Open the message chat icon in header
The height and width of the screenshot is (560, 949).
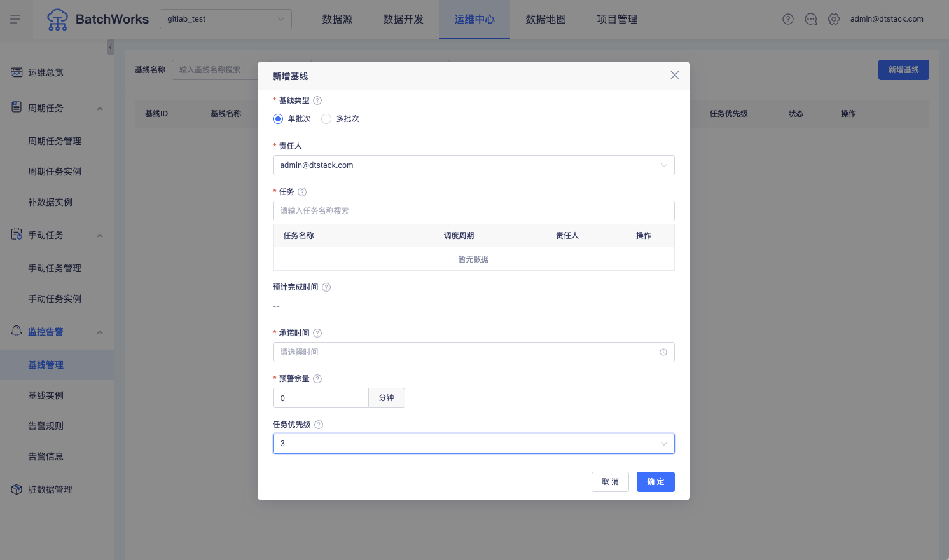tap(811, 19)
